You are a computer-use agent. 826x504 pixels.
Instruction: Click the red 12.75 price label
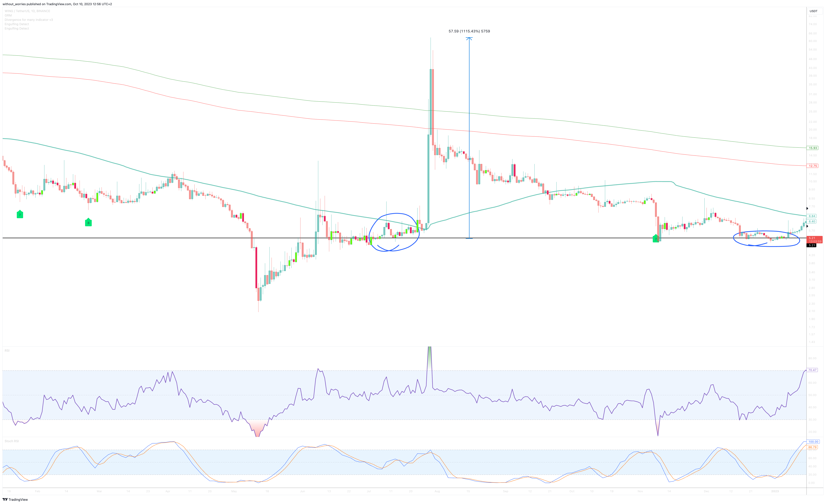click(813, 166)
